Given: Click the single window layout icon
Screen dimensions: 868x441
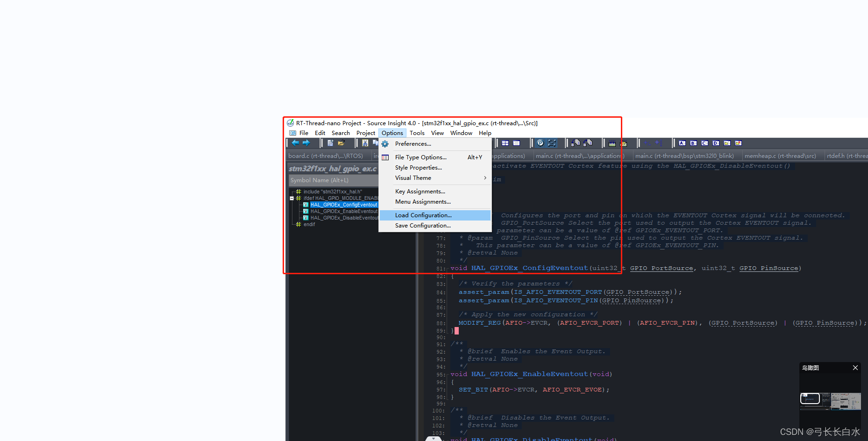Looking at the screenshot, I should tap(516, 143).
